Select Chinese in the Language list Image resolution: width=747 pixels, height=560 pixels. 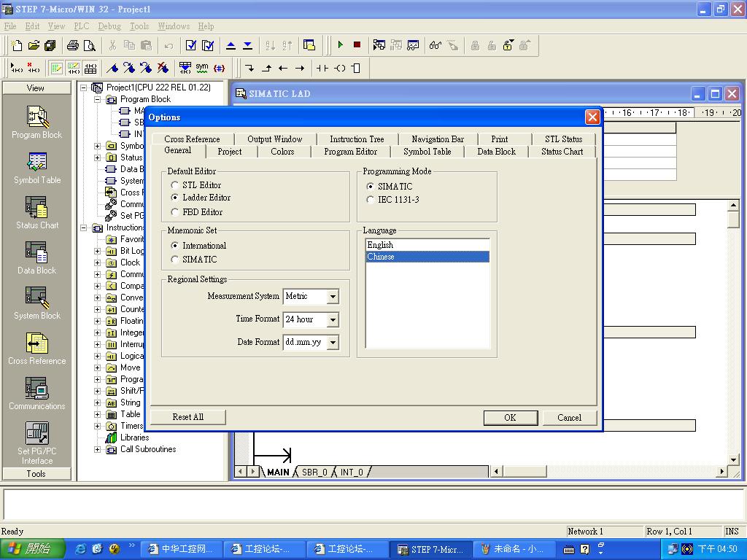click(427, 257)
